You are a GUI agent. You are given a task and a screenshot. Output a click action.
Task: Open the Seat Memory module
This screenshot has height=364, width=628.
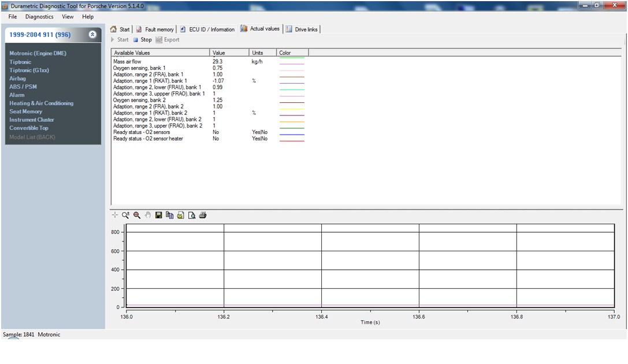click(x=25, y=112)
